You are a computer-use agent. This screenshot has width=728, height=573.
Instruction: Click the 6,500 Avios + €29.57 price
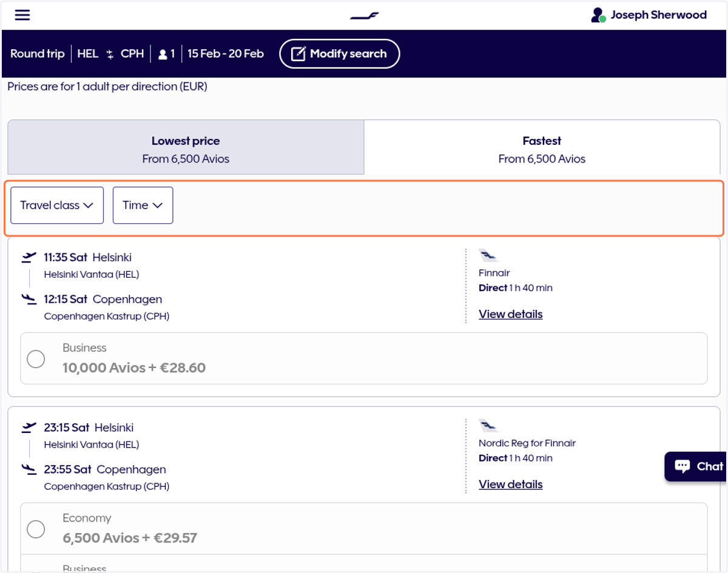130,538
